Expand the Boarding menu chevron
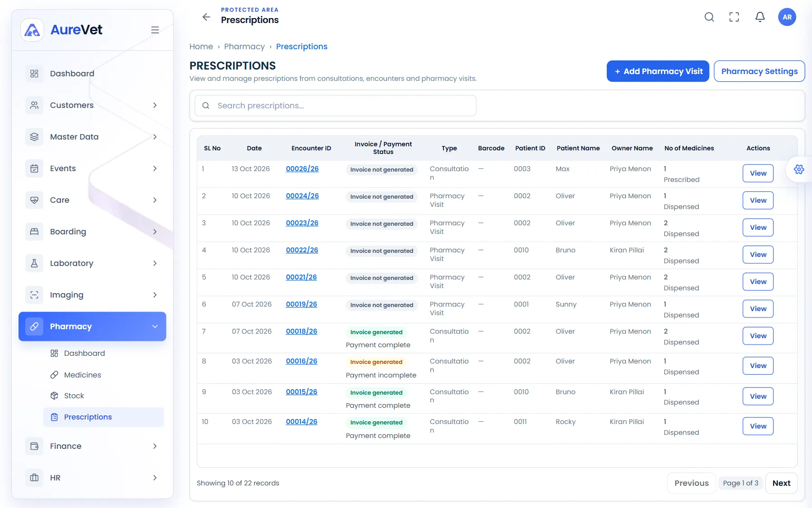 pyautogui.click(x=155, y=232)
